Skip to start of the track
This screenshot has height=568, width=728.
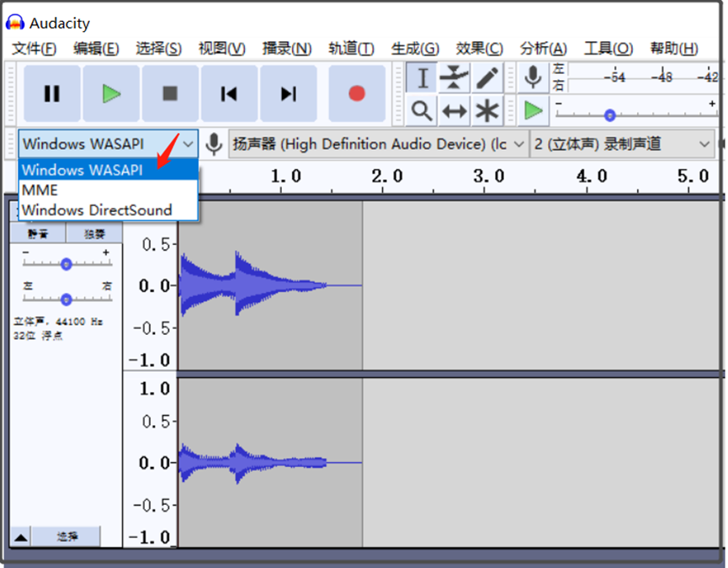click(x=229, y=93)
